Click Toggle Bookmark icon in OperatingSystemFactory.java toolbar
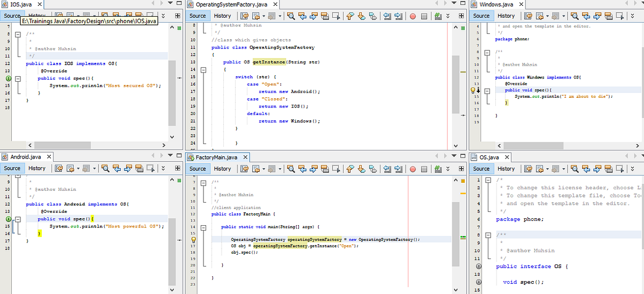 (x=373, y=16)
